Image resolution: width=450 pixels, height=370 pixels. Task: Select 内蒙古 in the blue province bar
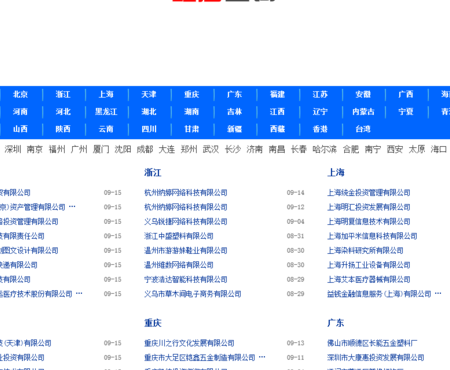(x=363, y=112)
